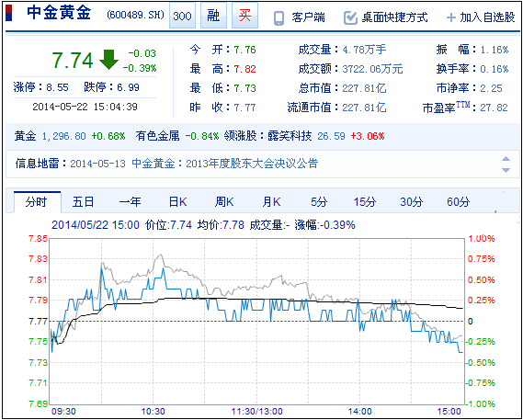523x420 pixels.
Task: Click the 桌面快捷方式 link
Action: tap(395, 17)
